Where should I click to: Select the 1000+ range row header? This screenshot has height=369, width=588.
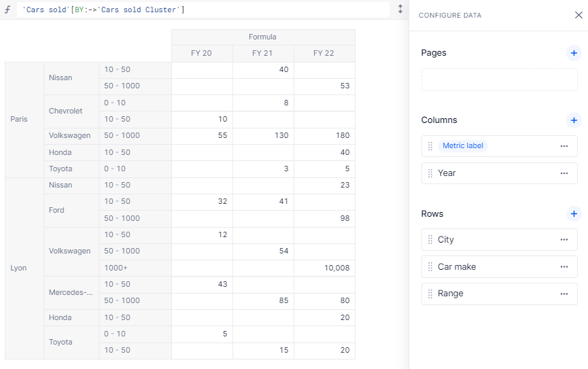[135, 268]
